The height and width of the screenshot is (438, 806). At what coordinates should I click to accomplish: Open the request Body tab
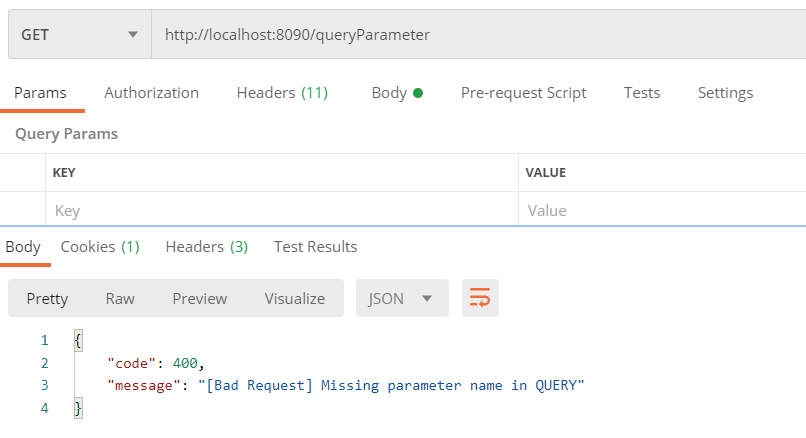point(397,93)
